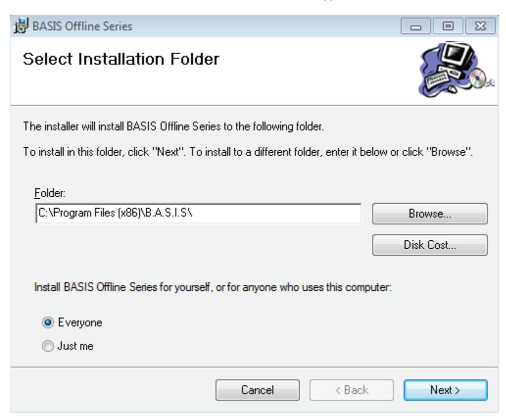Click the 'Select Installation Folder' heading
The width and height of the screenshot is (506, 420).
click(x=121, y=59)
